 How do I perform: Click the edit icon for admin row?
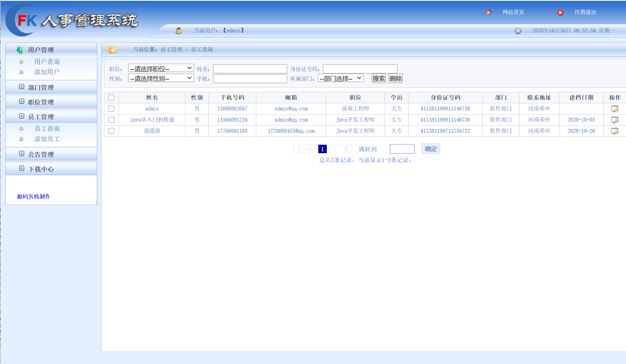(x=615, y=109)
